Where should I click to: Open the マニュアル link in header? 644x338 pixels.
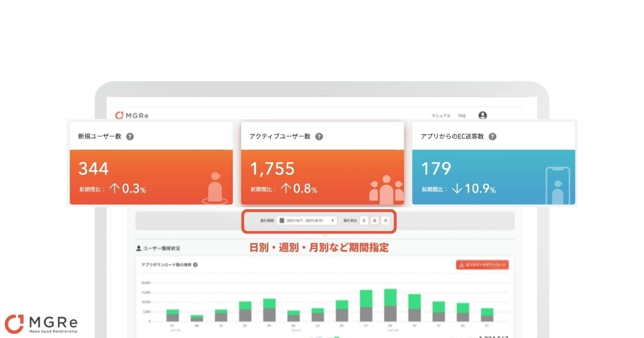441,116
